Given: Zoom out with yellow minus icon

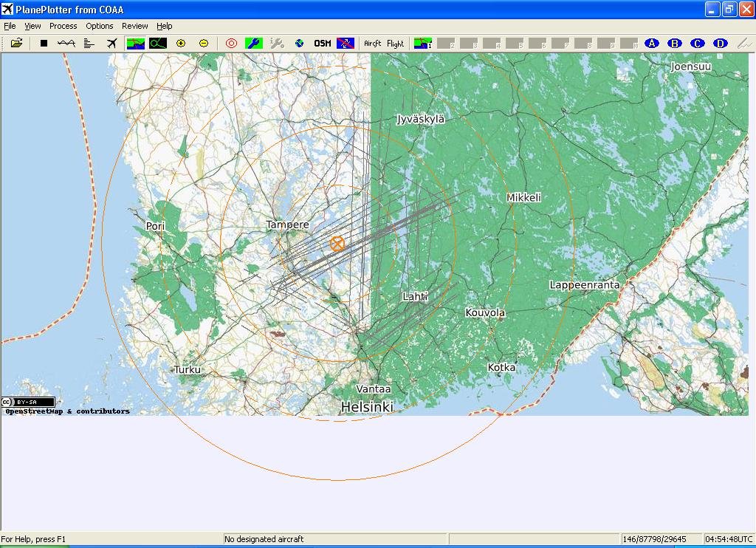Looking at the screenshot, I should tap(204, 44).
